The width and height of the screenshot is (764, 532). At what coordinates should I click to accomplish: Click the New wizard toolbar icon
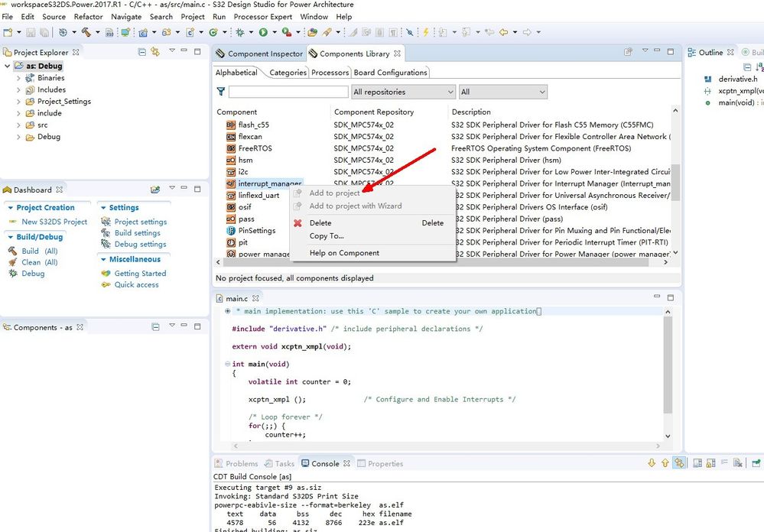8,32
